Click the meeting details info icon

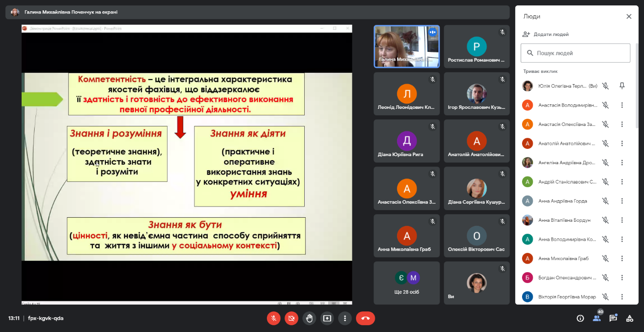(x=580, y=319)
